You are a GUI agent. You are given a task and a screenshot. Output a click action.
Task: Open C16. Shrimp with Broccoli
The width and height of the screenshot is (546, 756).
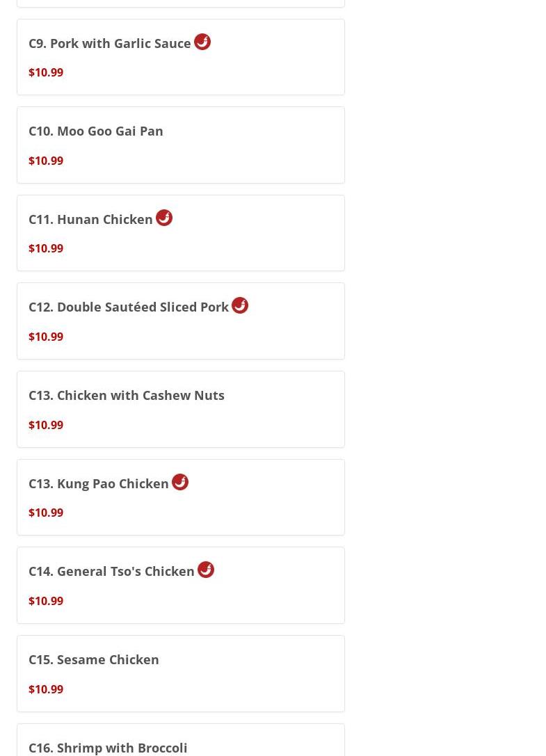point(108,748)
